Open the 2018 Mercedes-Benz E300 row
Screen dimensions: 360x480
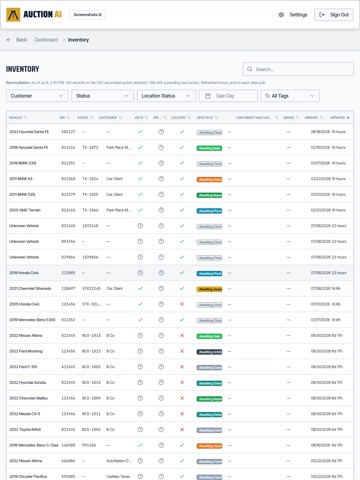pyautogui.click(x=180, y=320)
